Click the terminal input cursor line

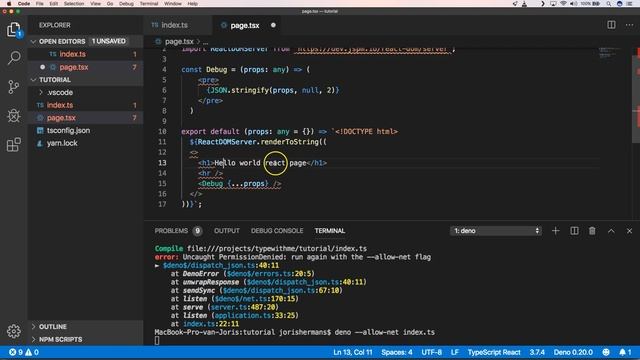tap(157, 340)
